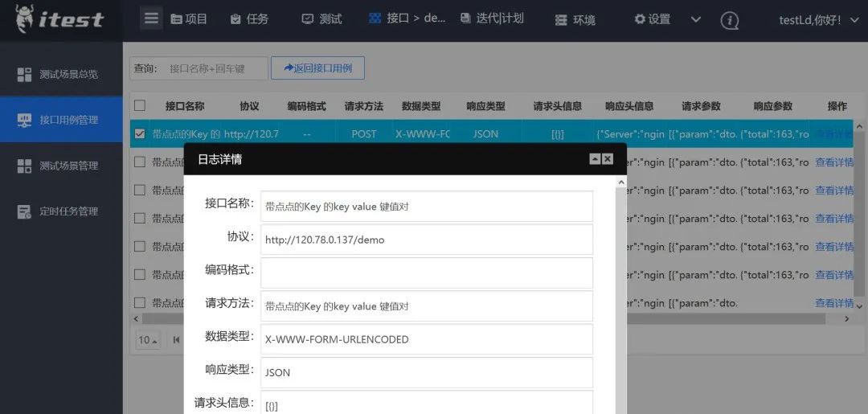Screen dimensions: 868x414
Task: Check the sixth table row checkbox
Action: pyautogui.click(x=140, y=274)
